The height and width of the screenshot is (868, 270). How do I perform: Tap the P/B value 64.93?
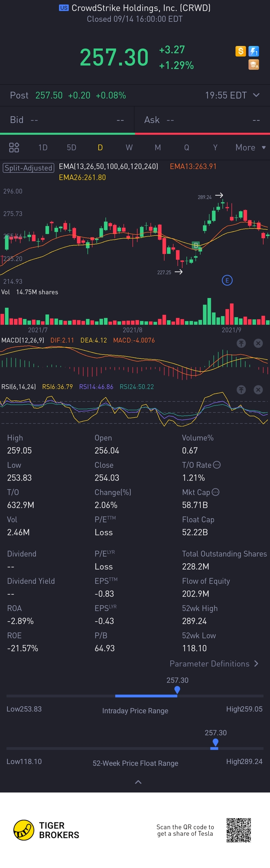point(104,648)
